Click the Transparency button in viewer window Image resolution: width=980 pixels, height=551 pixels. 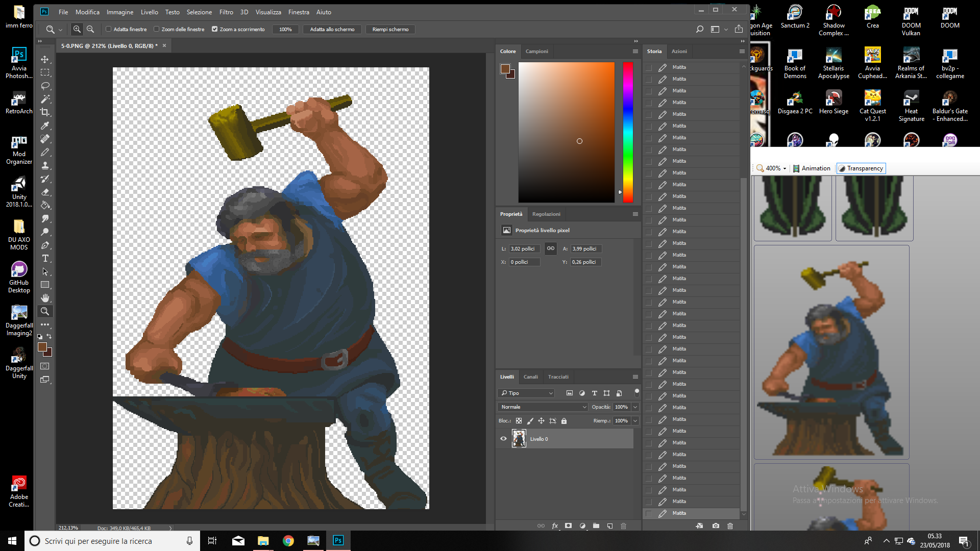[x=861, y=168]
